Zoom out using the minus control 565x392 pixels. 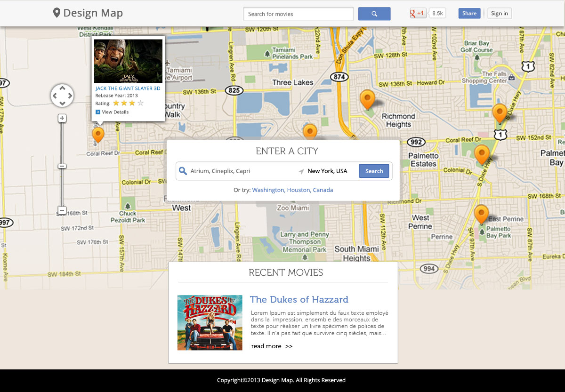(62, 210)
